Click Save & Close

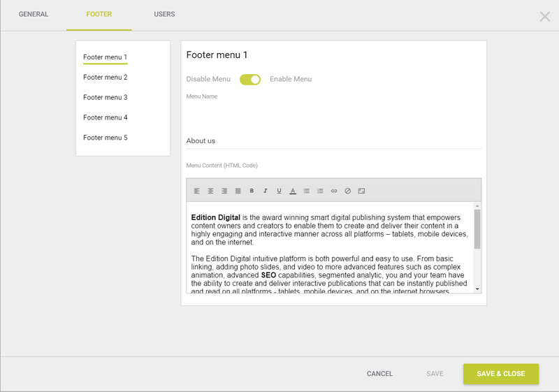click(501, 374)
